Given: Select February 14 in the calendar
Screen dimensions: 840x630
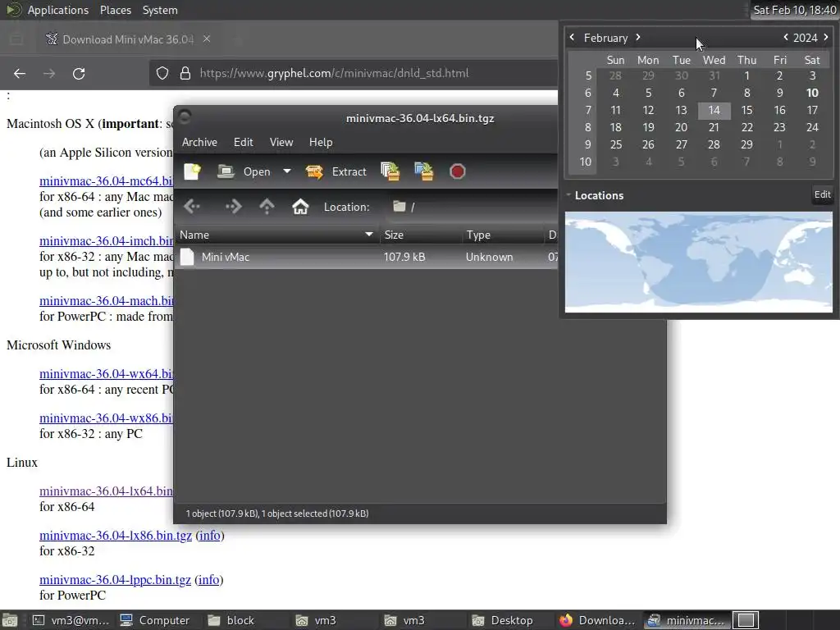Looking at the screenshot, I should (714, 111).
